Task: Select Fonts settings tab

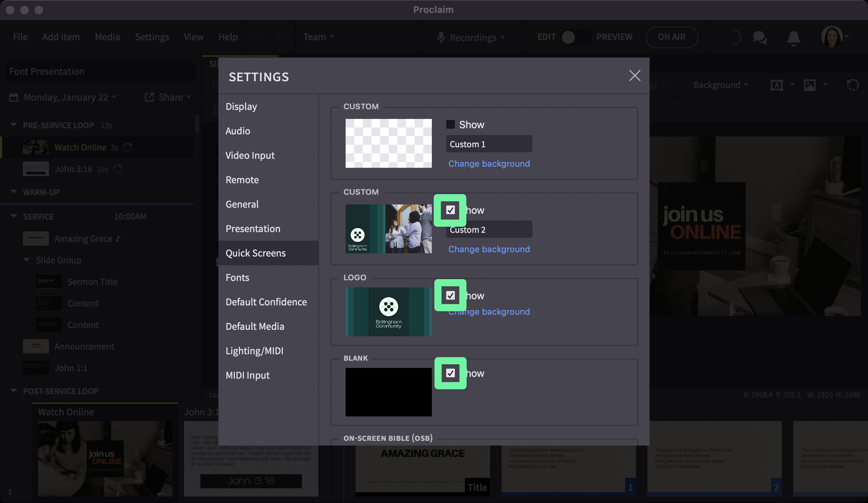Action: (268, 277)
